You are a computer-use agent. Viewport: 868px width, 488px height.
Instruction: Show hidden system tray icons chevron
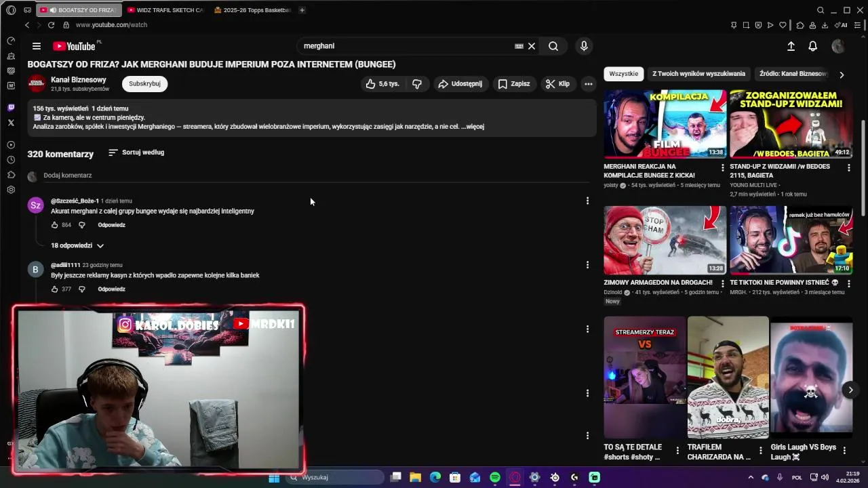pyautogui.click(x=751, y=478)
